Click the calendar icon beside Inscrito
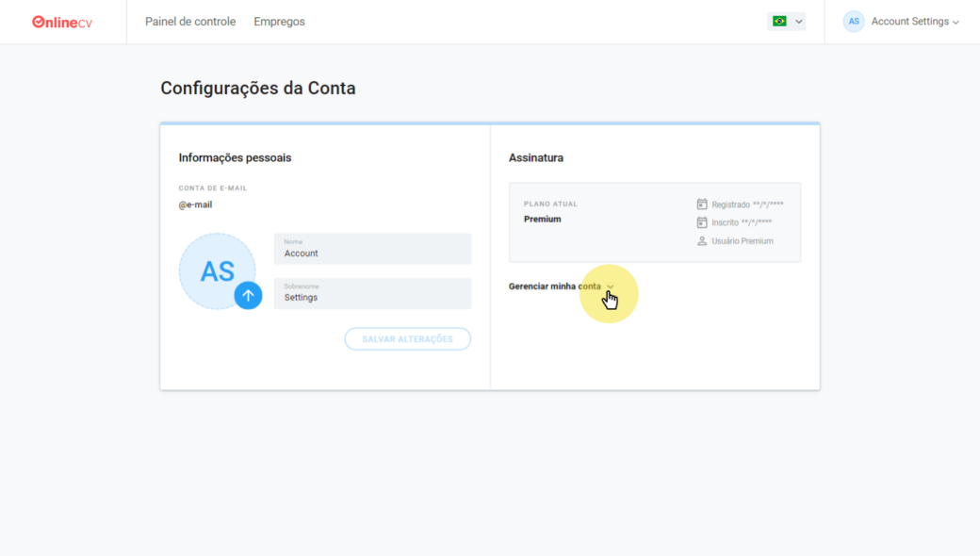Image resolution: width=980 pixels, height=556 pixels. tap(702, 222)
